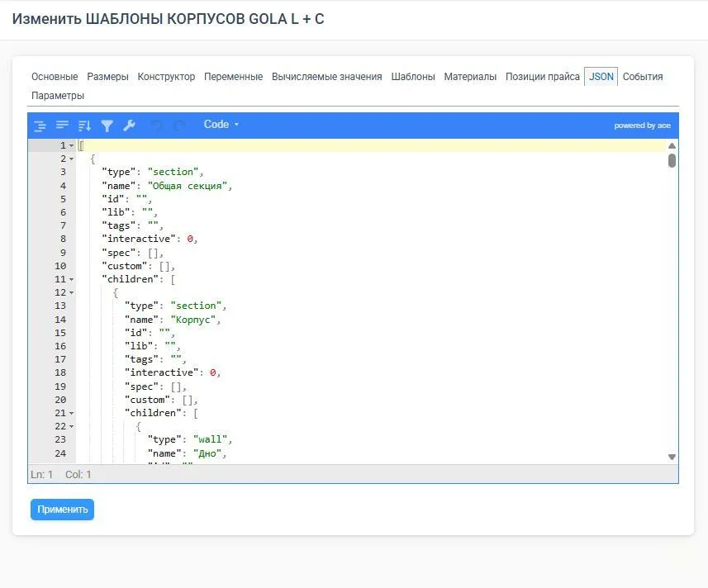Image resolution: width=708 pixels, height=588 pixels.
Task: Follow the powered by ace link
Action: click(x=642, y=126)
